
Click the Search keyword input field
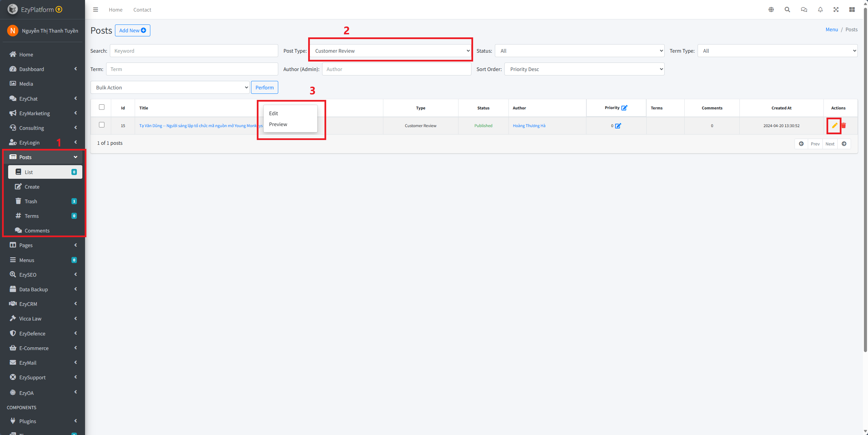[194, 51]
